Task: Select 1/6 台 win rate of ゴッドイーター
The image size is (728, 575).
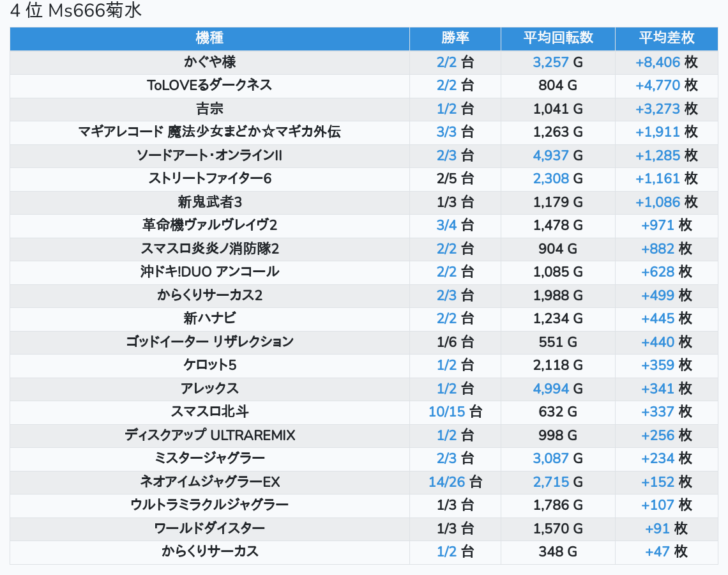Action: pos(455,342)
